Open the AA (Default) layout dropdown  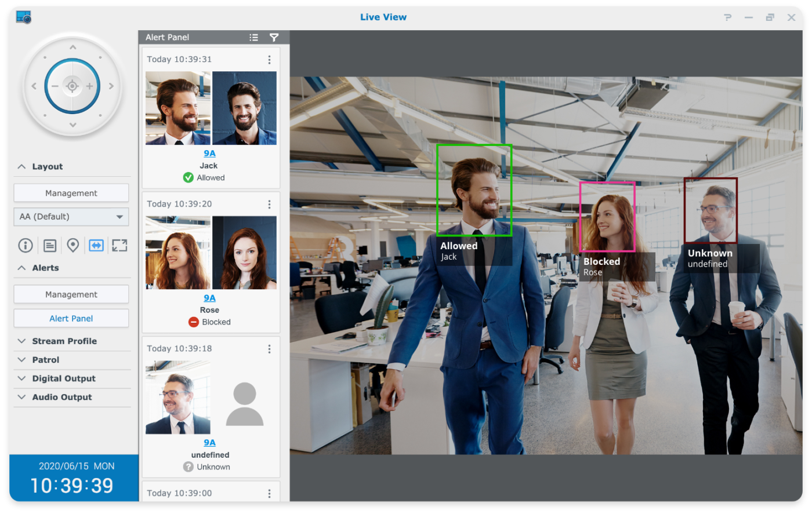71,216
